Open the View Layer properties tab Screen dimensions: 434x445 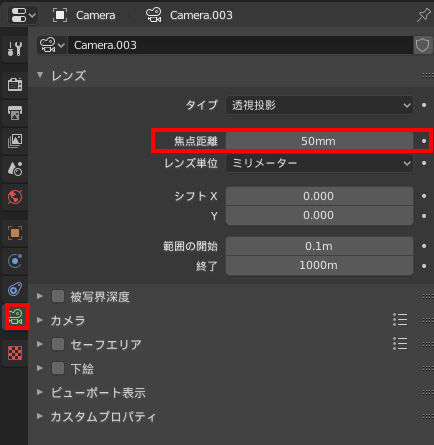coord(15,141)
